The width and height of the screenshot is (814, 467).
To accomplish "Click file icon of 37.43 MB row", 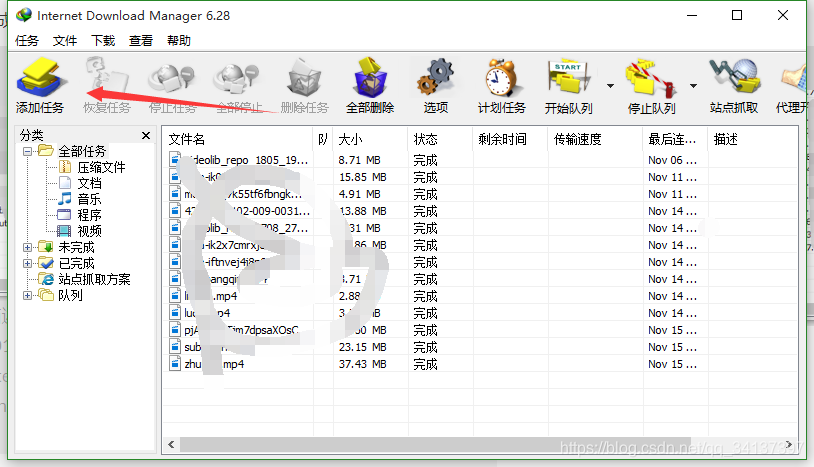I will 175,363.
